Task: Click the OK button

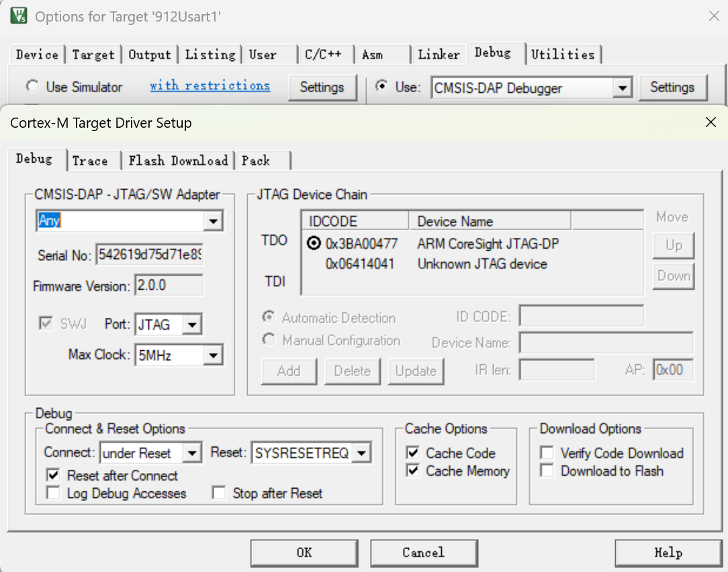Action: coord(304,553)
